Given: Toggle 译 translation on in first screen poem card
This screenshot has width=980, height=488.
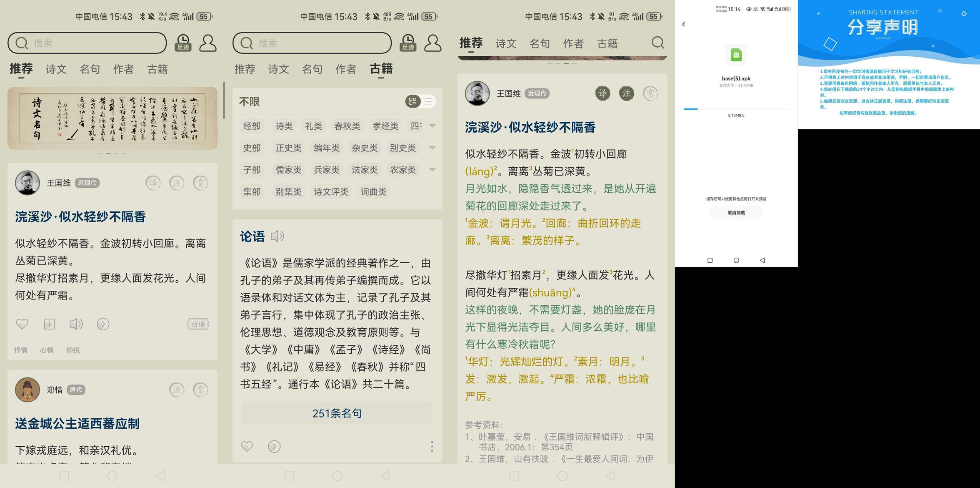Looking at the screenshot, I should click(153, 183).
